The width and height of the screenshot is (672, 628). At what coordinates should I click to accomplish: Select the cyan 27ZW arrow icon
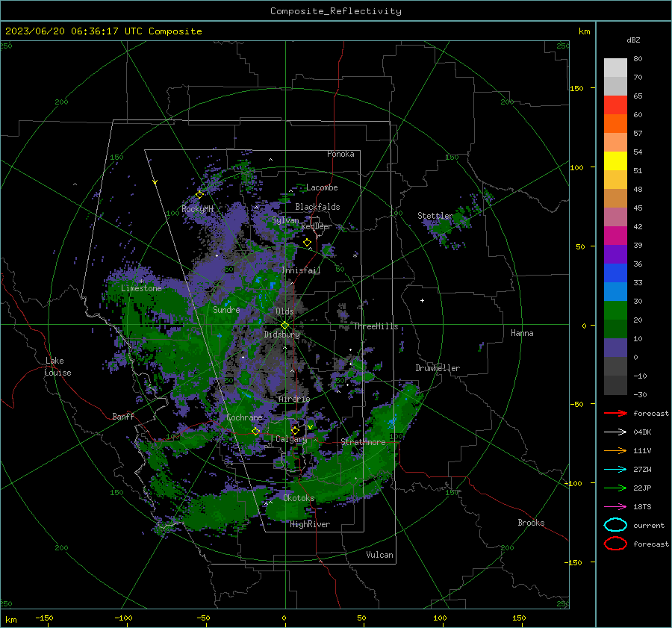pyautogui.click(x=615, y=470)
